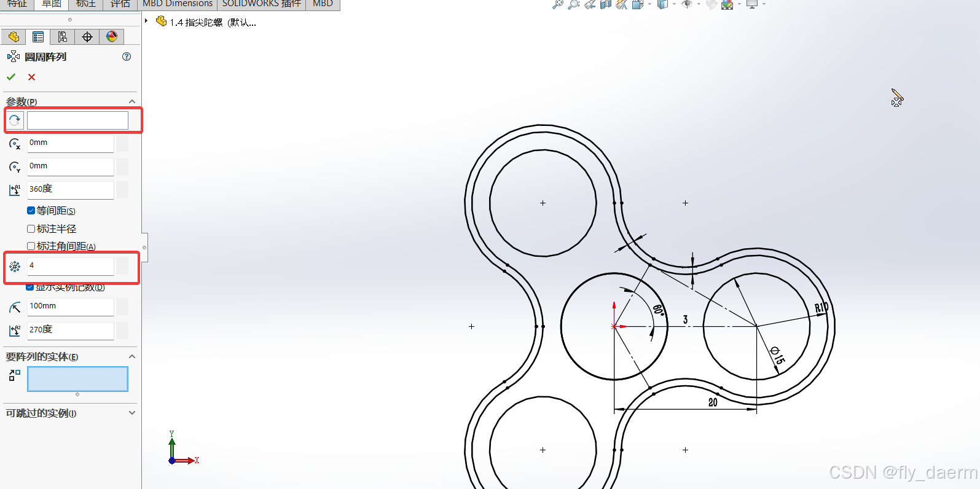Viewport: 980px width, 489px height.
Task: Open Hide/Show Items dropdown arrow
Action: coord(699,4)
